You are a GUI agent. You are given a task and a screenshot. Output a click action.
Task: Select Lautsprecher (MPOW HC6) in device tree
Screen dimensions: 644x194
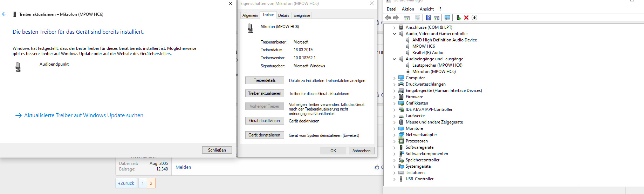(x=437, y=65)
